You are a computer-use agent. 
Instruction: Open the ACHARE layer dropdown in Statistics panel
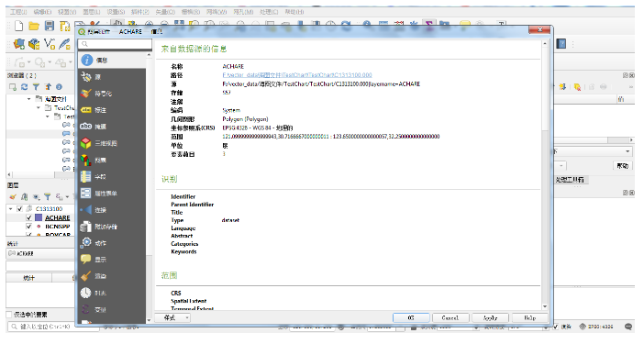(x=40, y=254)
